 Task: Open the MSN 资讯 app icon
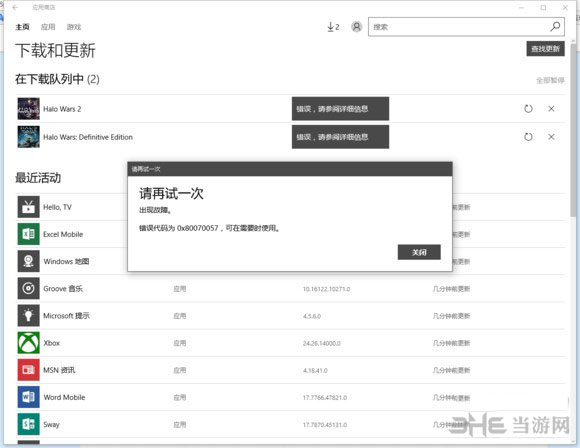click(x=28, y=370)
